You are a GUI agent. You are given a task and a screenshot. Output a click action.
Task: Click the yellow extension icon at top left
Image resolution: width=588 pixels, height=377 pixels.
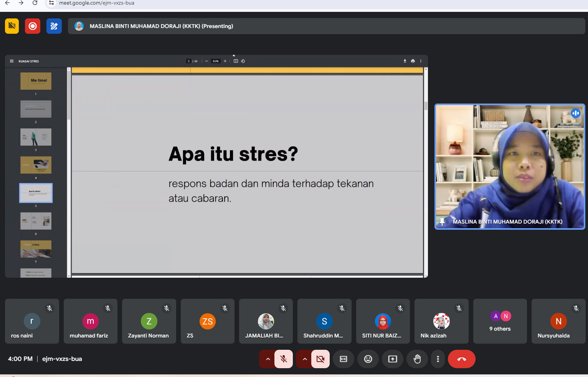point(12,26)
